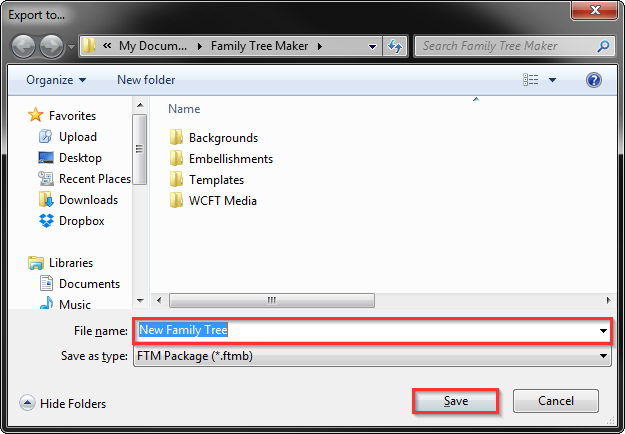Open the Organize menu
The image size is (625, 434).
pos(56,80)
